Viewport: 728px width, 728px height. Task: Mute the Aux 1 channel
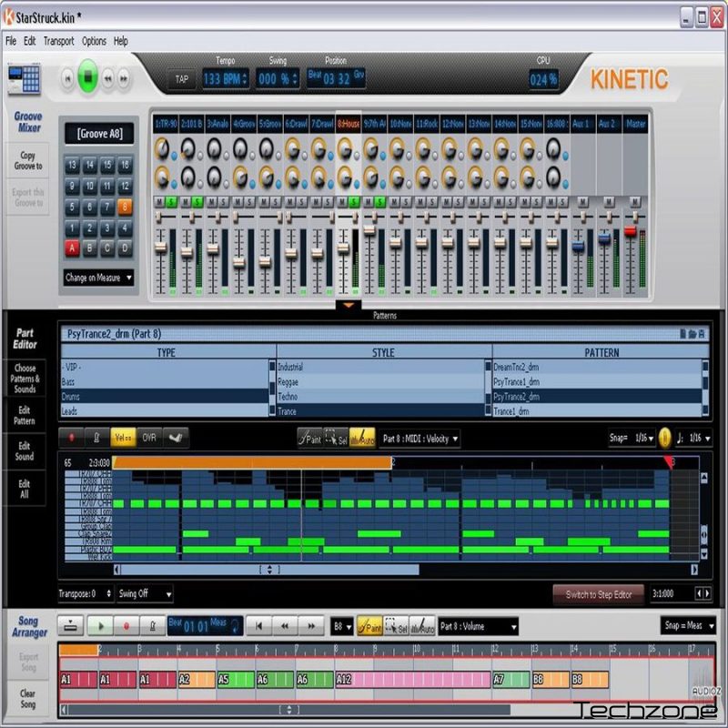(582, 201)
